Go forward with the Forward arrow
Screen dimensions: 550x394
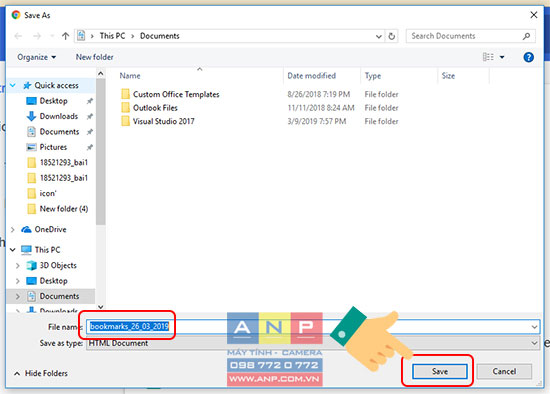tap(37, 36)
